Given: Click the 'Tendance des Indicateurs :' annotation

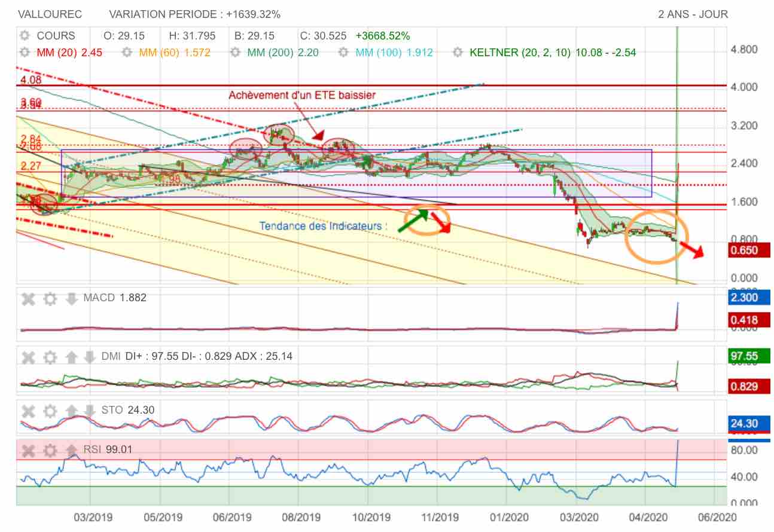Looking at the screenshot, I should pyautogui.click(x=323, y=227).
